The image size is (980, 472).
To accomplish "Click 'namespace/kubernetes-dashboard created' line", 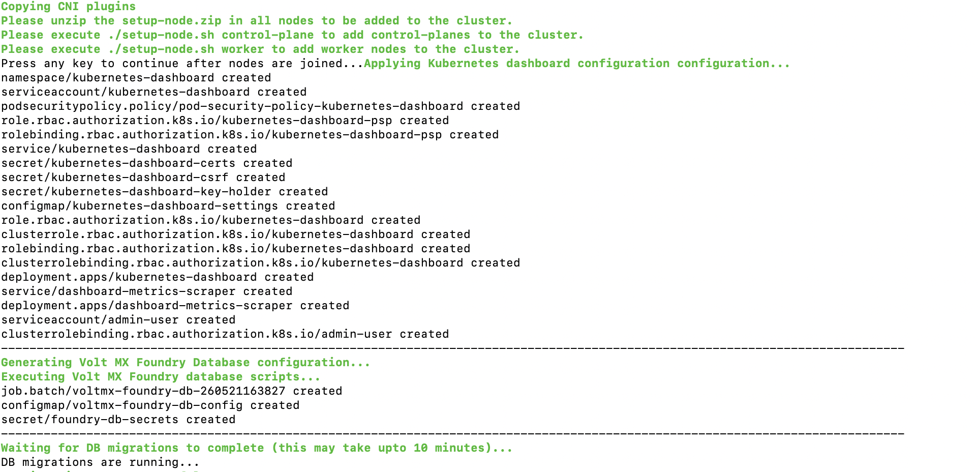I will click(x=136, y=78).
